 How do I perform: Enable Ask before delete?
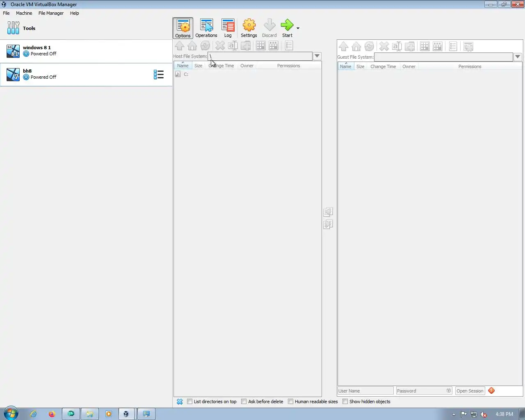[x=262, y=402]
